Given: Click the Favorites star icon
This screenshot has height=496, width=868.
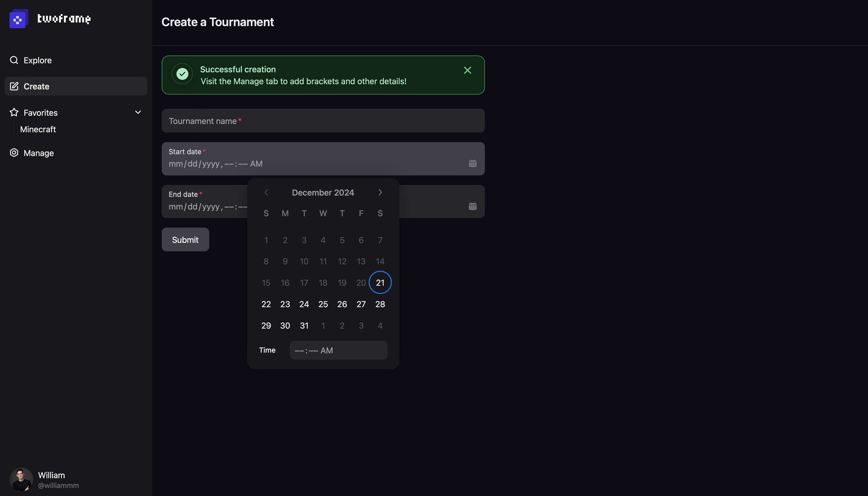Looking at the screenshot, I should (x=14, y=112).
